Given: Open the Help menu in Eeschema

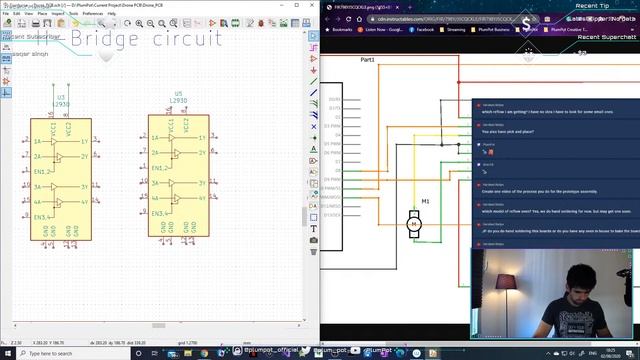Looking at the screenshot, I should pos(111,13).
